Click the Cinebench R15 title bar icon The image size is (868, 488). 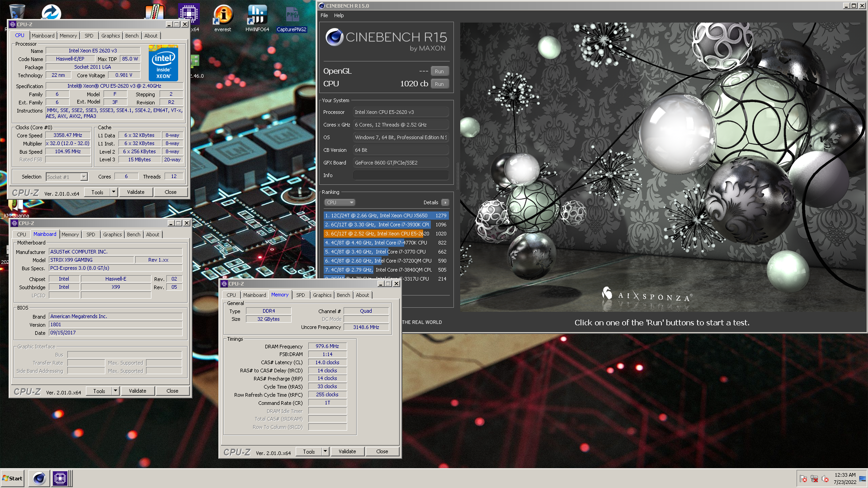tap(321, 6)
